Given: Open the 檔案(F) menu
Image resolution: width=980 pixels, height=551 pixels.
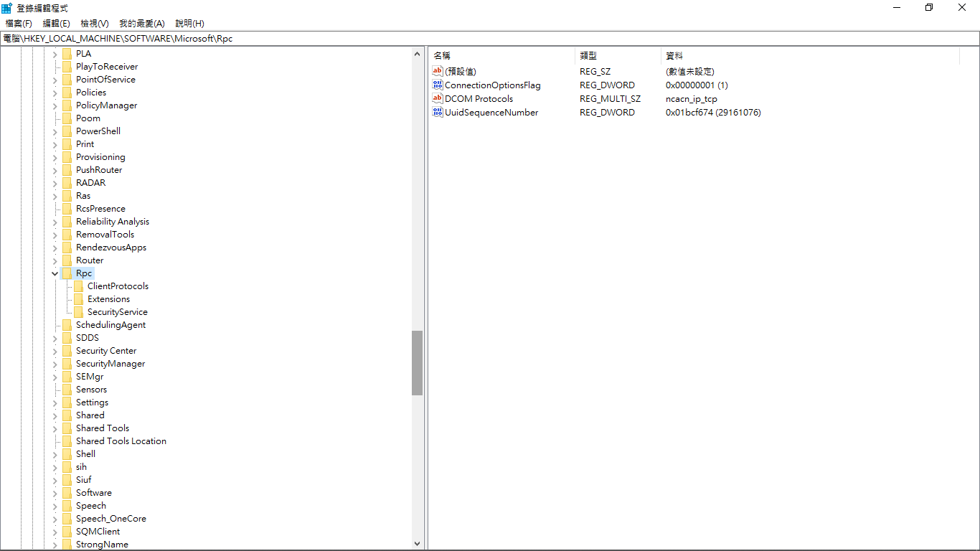Looking at the screenshot, I should pos(19,24).
